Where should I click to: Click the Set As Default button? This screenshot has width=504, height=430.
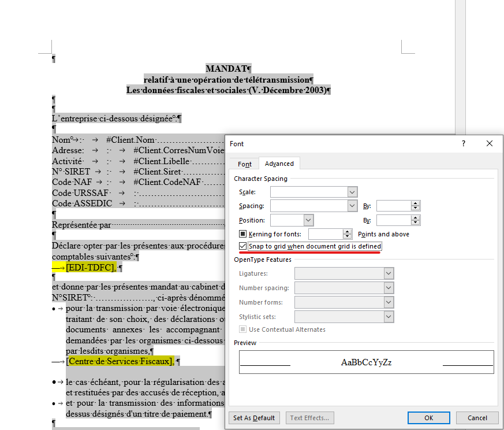(x=254, y=418)
